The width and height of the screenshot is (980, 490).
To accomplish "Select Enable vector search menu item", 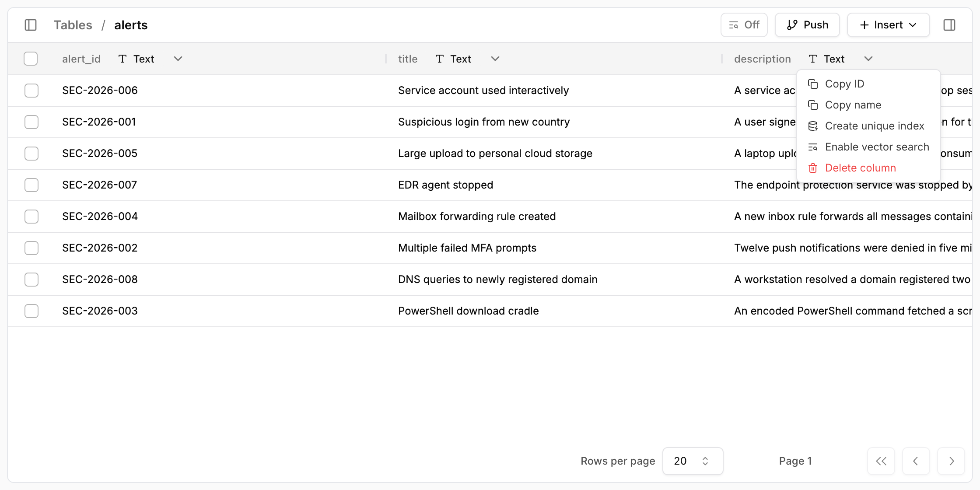I will pos(868,147).
